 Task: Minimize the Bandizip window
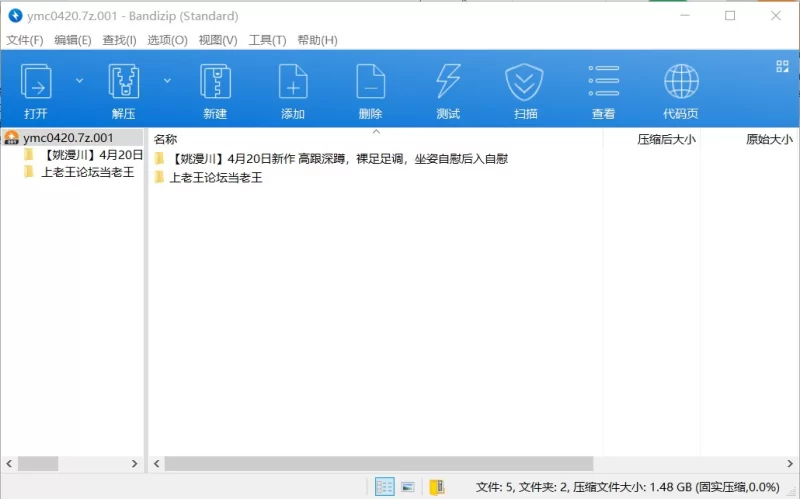(685, 16)
